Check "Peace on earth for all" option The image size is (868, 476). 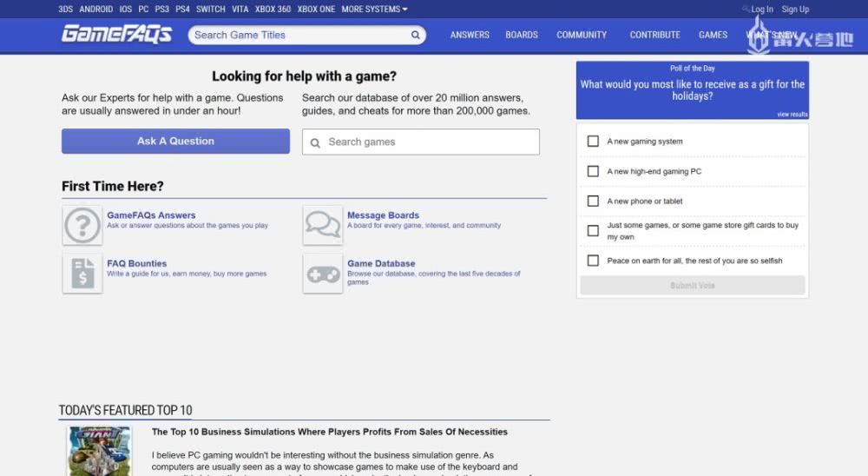click(593, 261)
